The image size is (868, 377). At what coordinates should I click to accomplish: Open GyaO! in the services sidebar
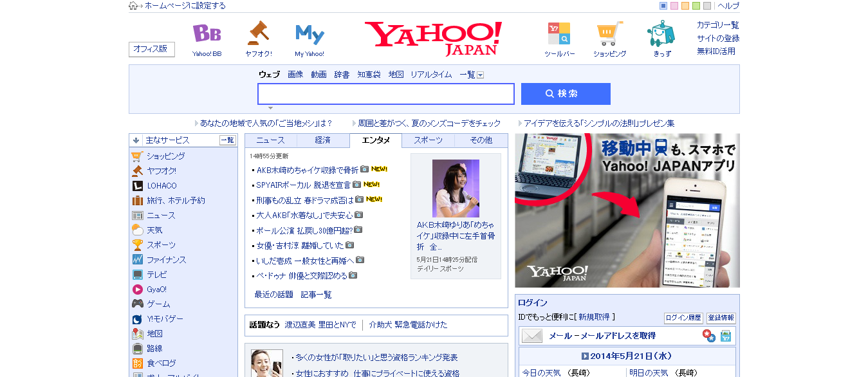(x=156, y=290)
